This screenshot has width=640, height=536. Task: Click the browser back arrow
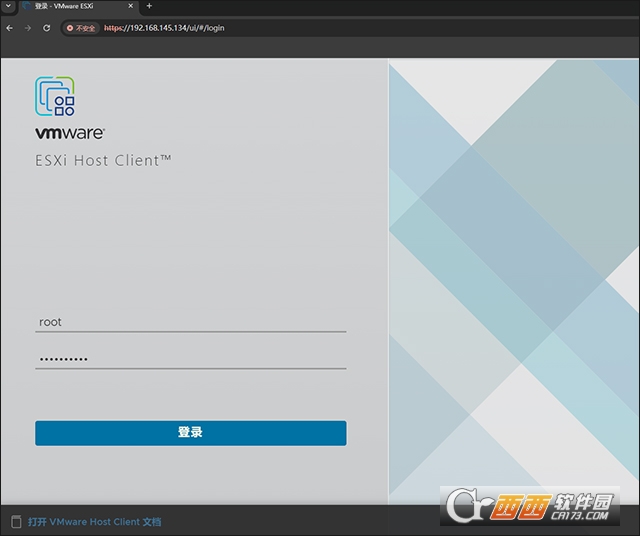click(x=10, y=28)
